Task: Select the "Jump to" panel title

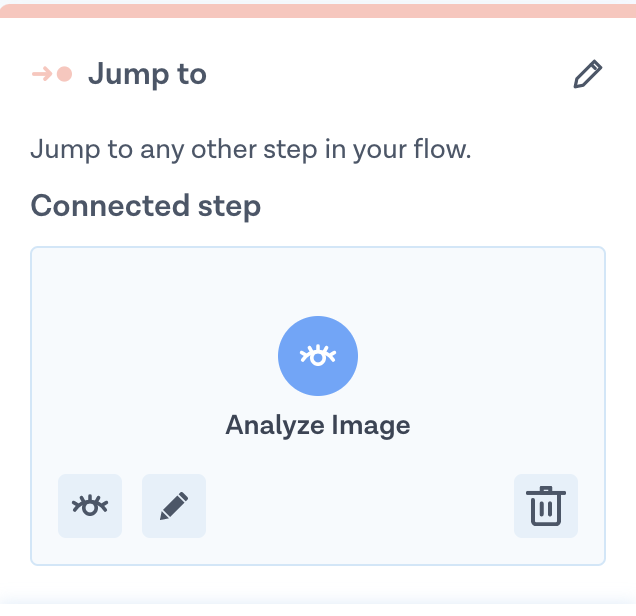Action: pos(147,74)
